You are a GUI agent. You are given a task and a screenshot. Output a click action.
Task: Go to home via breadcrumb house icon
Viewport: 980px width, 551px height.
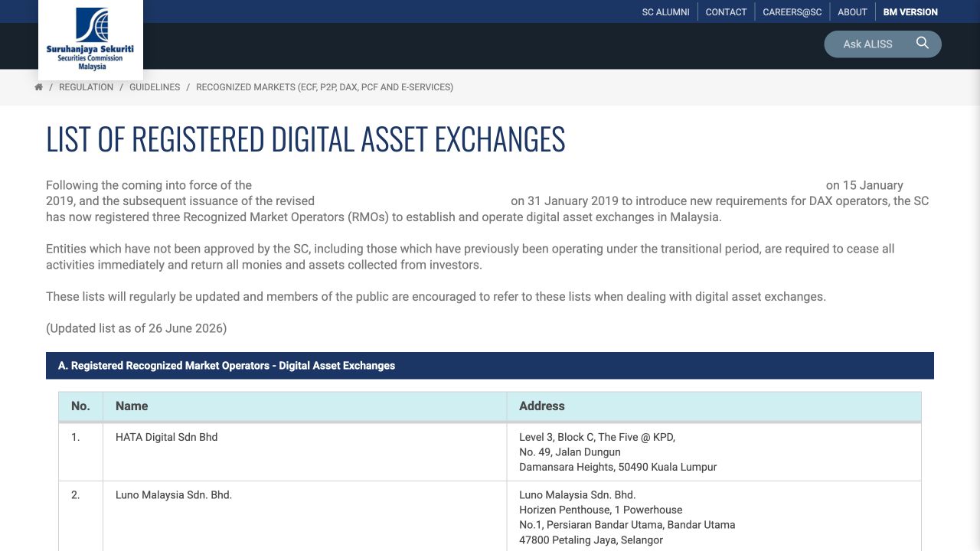point(38,87)
